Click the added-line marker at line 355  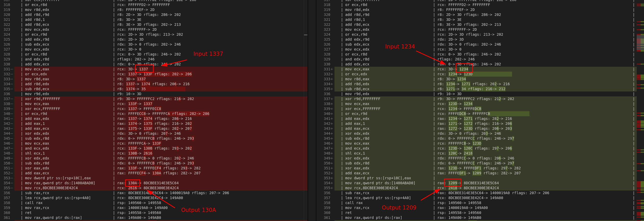(332, 188)
